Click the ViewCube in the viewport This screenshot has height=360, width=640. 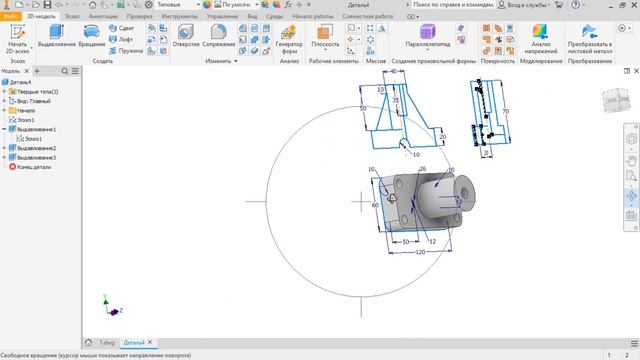[x=616, y=100]
